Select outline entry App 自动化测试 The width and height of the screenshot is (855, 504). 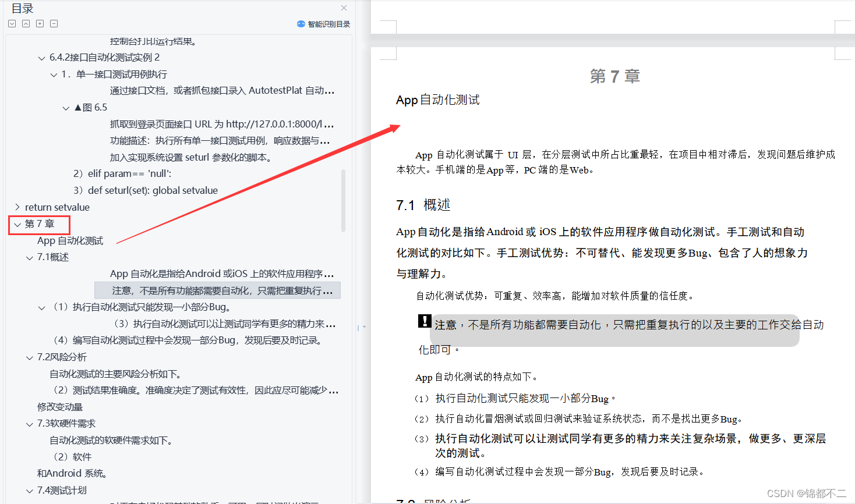pyautogui.click(x=70, y=241)
